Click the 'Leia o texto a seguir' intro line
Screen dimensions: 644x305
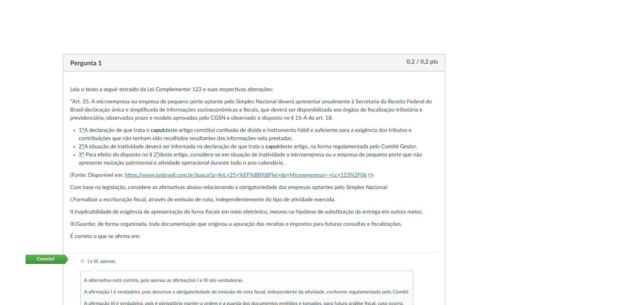(171, 89)
